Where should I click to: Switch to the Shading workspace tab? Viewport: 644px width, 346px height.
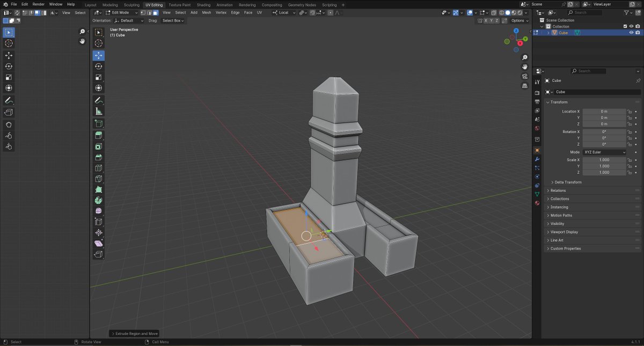[203, 4]
